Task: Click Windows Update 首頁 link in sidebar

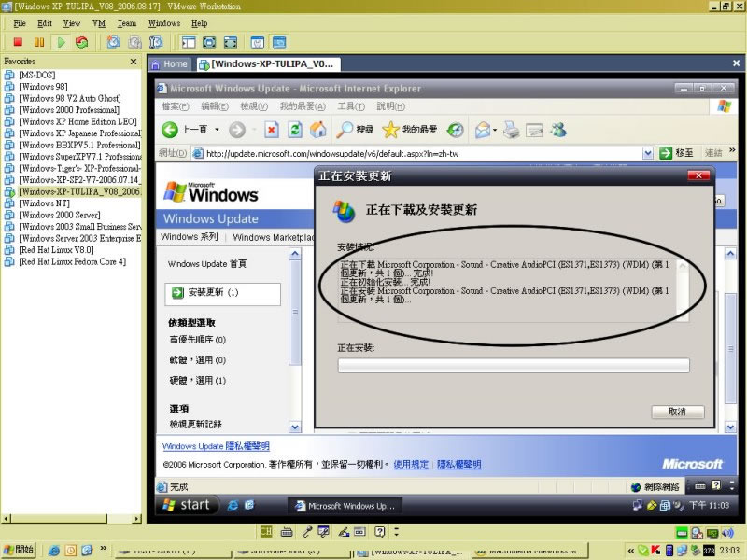Action: pos(207,264)
